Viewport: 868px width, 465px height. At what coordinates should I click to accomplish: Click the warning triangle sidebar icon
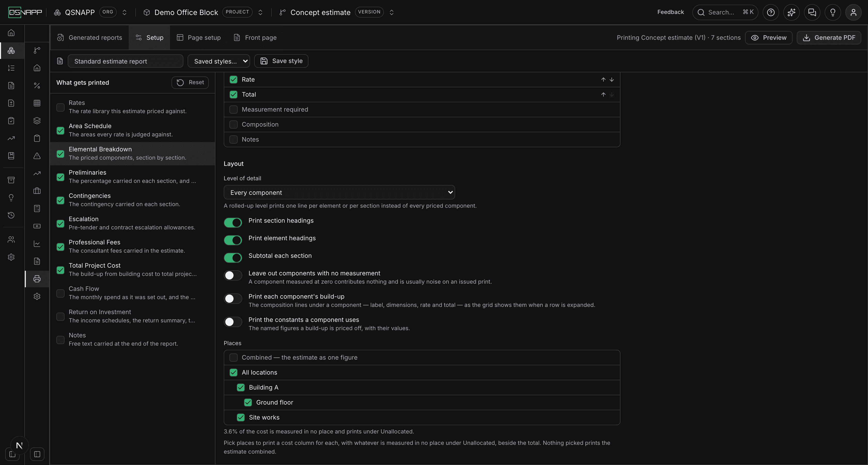37,156
